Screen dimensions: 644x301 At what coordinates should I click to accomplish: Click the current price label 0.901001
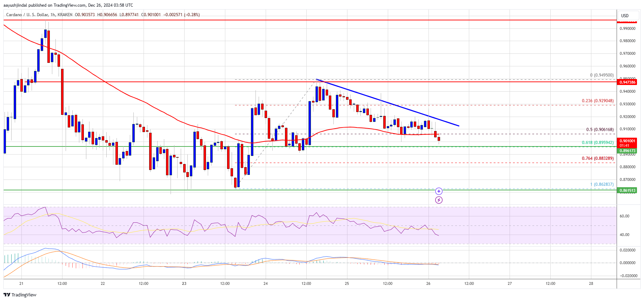(627, 141)
